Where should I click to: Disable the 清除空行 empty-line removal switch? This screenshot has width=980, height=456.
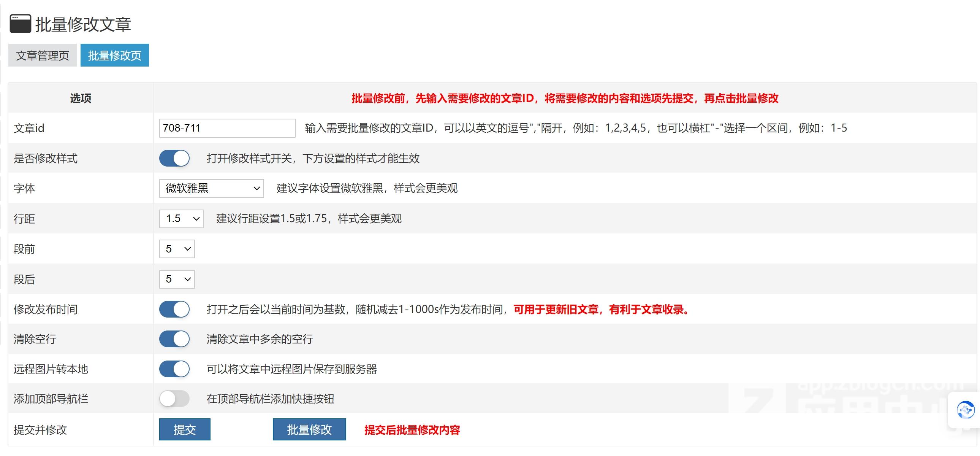[174, 339]
